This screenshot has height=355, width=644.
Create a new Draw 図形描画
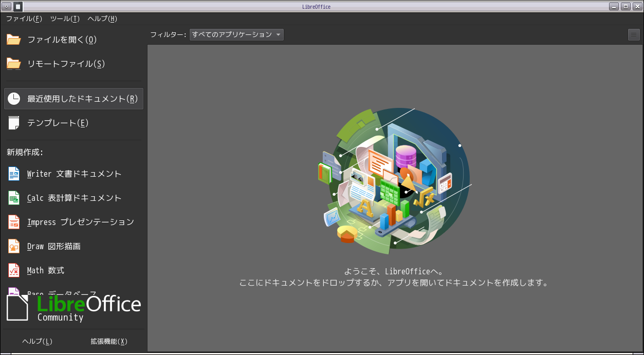coord(73,246)
